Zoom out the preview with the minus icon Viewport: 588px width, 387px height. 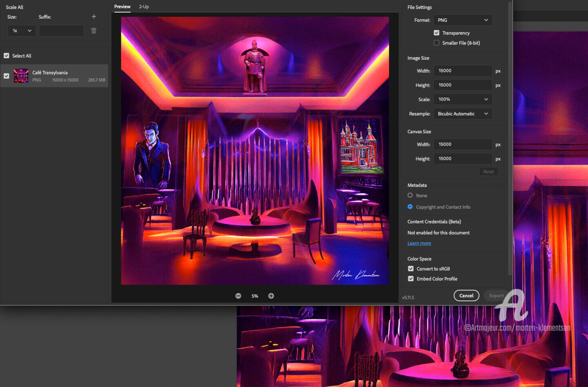pos(238,296)
